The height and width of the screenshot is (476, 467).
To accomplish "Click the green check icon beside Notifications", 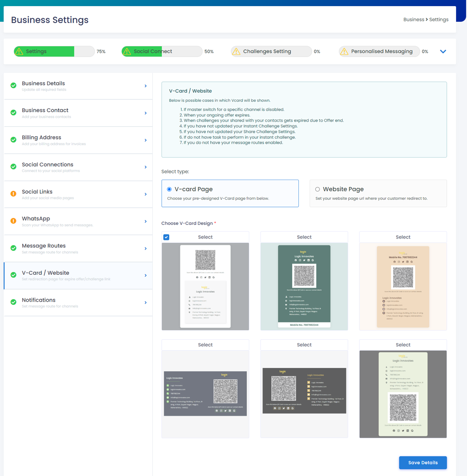I will [13, 302].
